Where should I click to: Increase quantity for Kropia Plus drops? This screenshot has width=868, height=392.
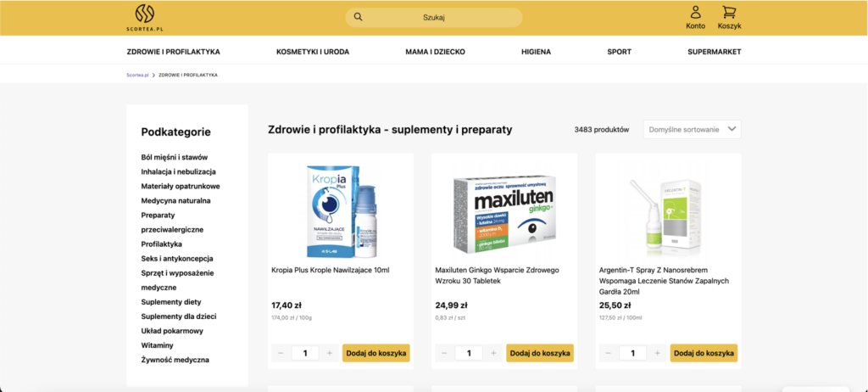pyautogui.click(x=330, y=353)
